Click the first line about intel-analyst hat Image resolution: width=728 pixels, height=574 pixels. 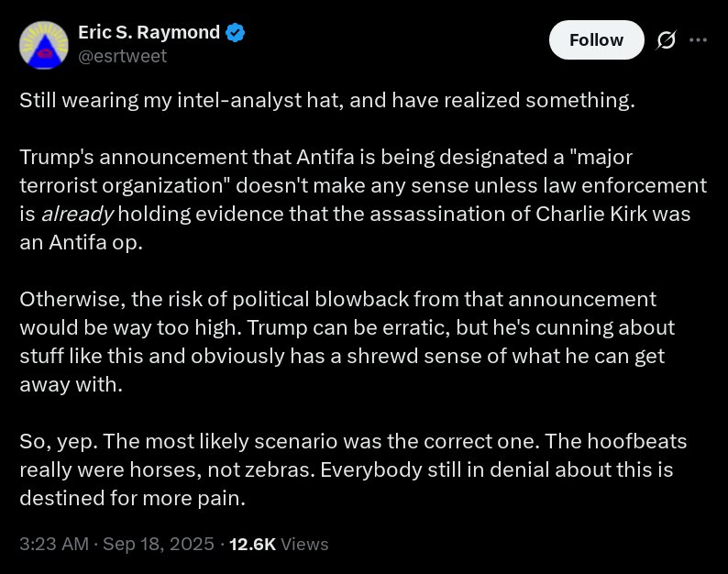tap(326, 101)
